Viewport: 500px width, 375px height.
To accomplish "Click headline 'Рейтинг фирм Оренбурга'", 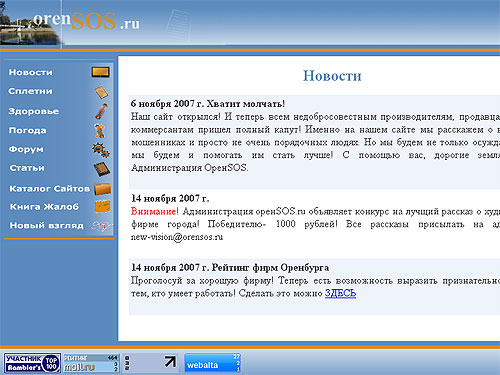I will tap(270, 268).
